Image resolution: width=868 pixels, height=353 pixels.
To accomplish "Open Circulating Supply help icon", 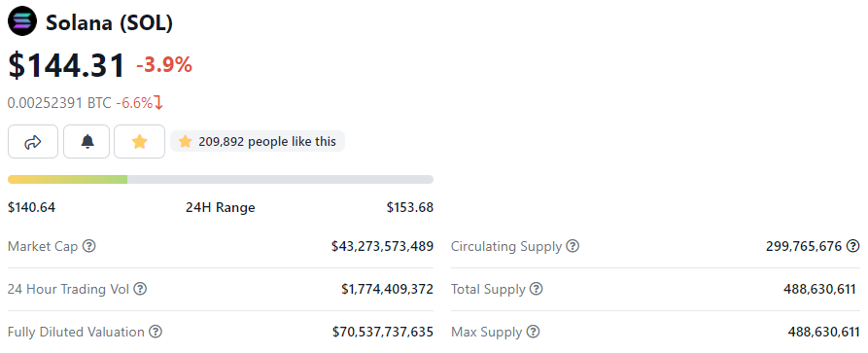I will [x=573, y=246].
